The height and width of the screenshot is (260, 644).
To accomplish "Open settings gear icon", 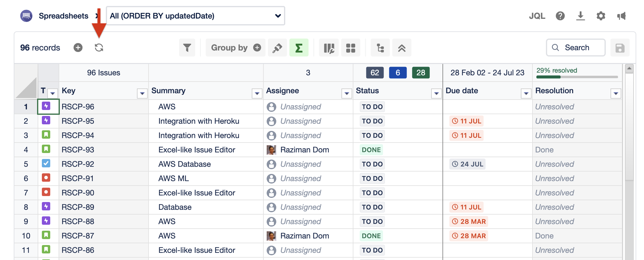I will click(601, 16).
